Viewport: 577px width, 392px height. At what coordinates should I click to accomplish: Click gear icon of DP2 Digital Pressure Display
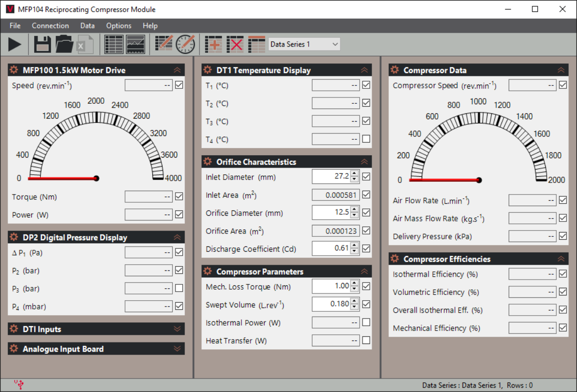(x=14, y=237)
